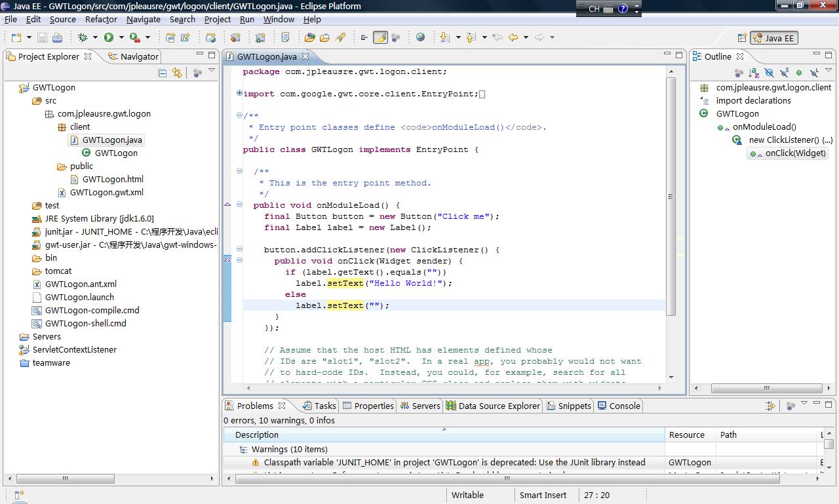Click the Resource column header
The width and height of the screenshot is (839, 504).
point(686,435)
